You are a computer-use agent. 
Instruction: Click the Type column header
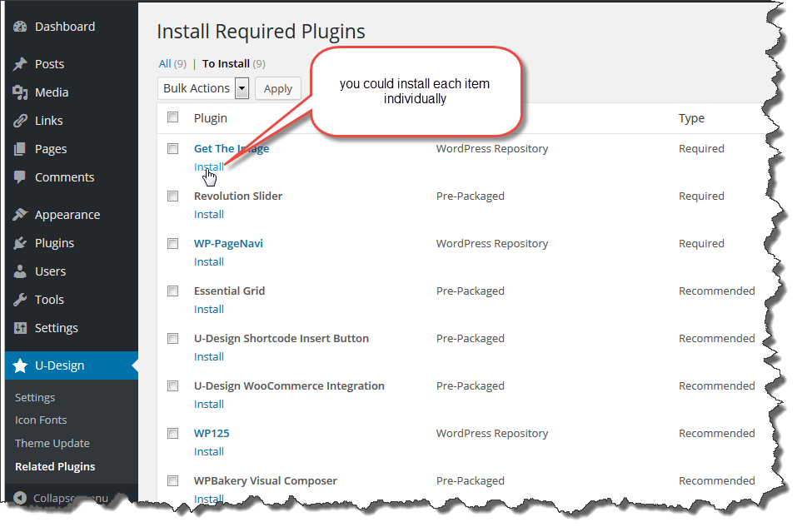click(691, 118)
